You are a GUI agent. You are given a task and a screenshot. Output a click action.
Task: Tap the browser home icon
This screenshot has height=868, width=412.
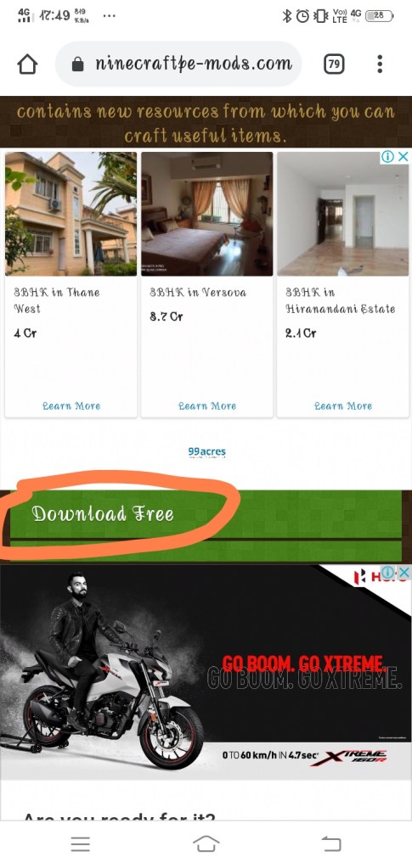pyautogui.click(x=27, y=64)
